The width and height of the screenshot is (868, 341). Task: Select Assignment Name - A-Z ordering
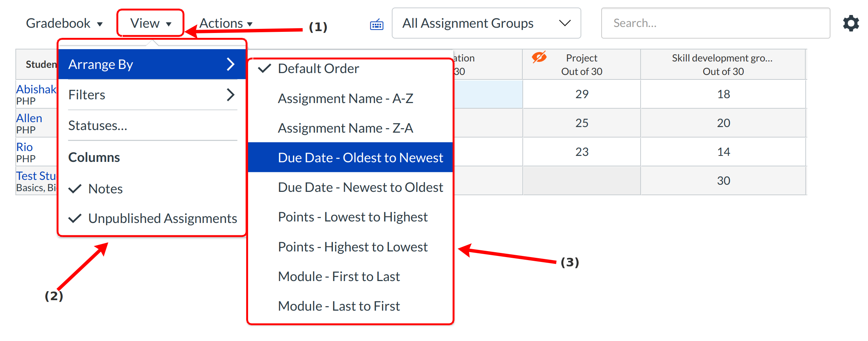[345, 99]
